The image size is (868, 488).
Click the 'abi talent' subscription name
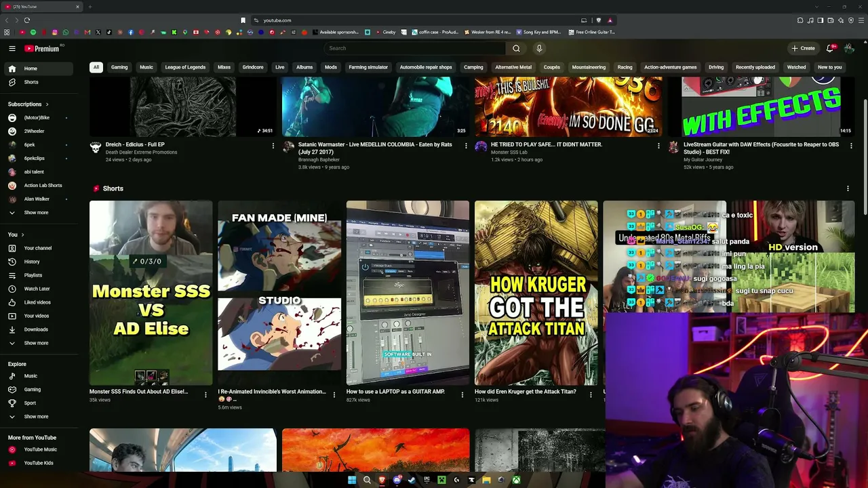(x=34, y=172)
